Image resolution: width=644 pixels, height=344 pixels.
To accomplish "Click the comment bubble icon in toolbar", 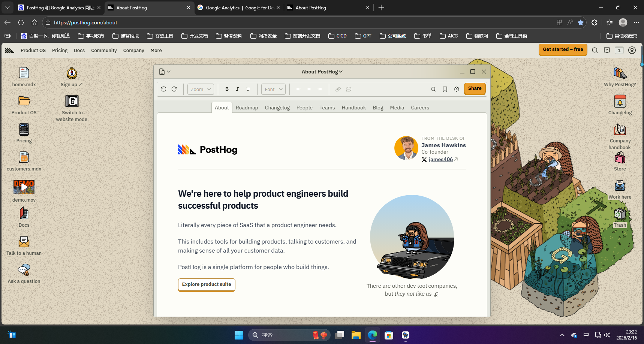I will (349, 89).
